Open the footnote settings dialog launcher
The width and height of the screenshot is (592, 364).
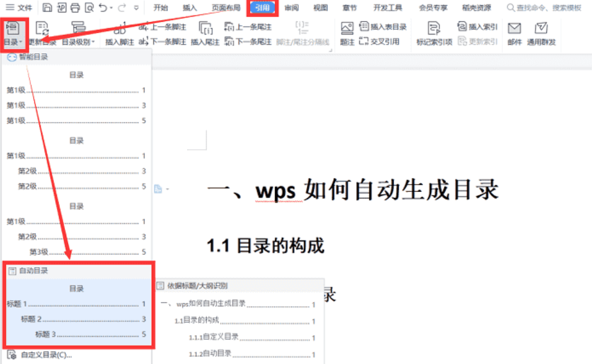pos(330,50)
